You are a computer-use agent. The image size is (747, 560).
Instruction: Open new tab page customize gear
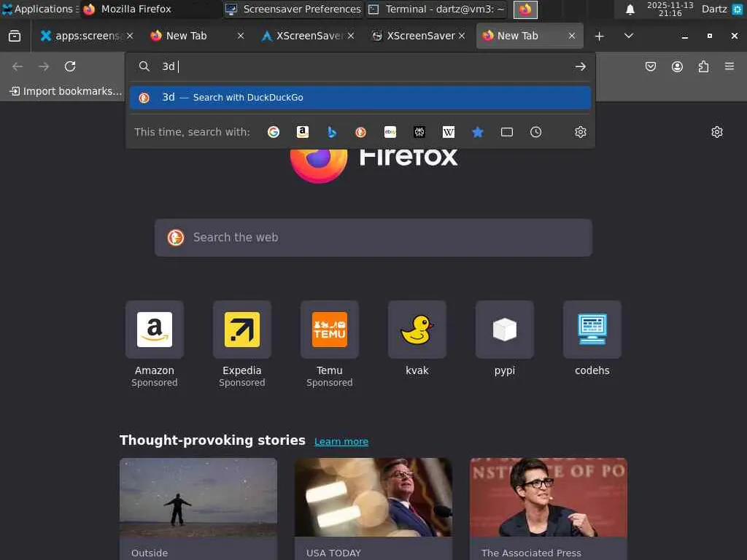717,132
